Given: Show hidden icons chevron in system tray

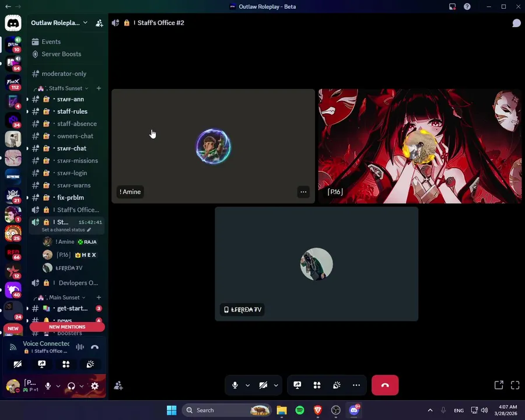Looking at the screenshot, I should pos(430,410).
